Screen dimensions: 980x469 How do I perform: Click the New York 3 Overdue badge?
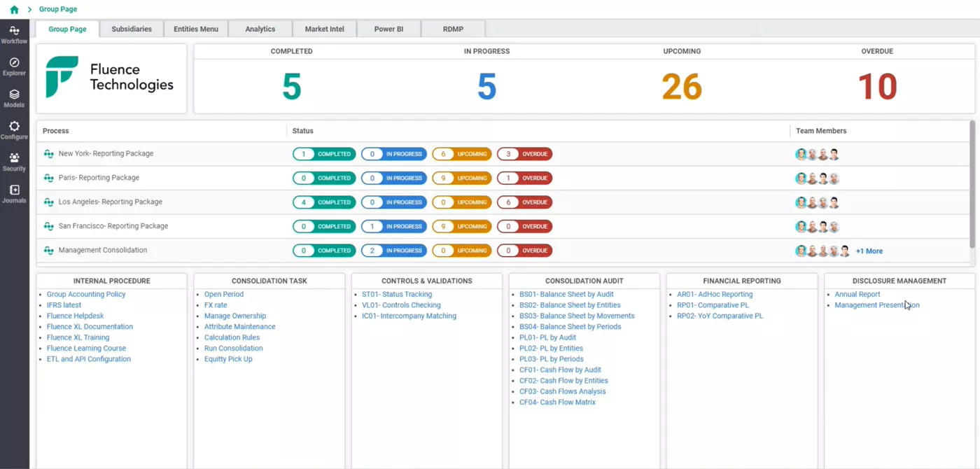click(x=525, y=154)
